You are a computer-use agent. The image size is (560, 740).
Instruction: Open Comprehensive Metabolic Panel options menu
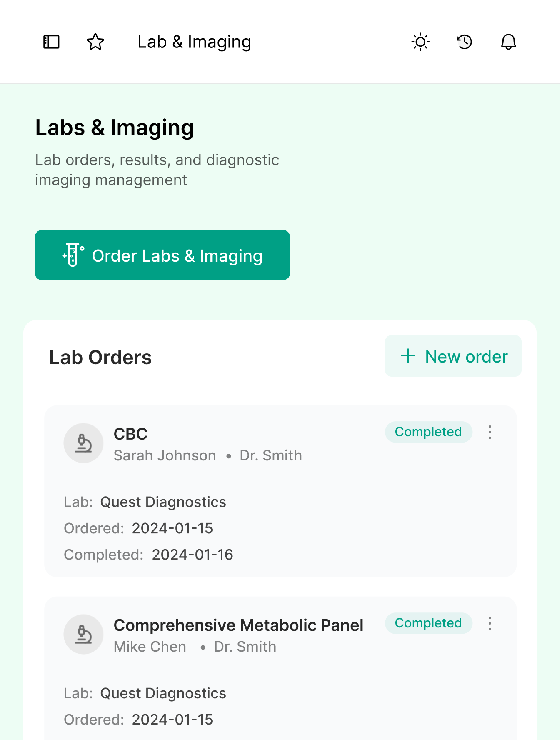[x=490, y=623]
